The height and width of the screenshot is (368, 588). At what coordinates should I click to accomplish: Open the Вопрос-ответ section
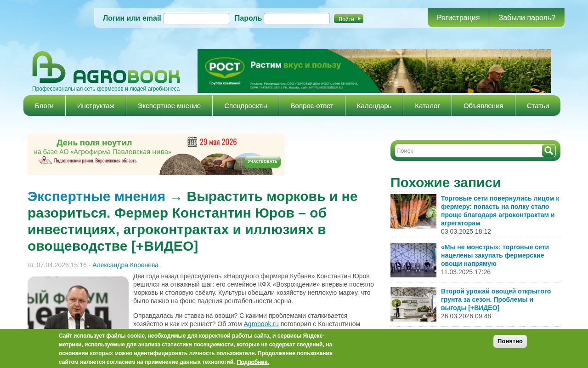[312, 105]
